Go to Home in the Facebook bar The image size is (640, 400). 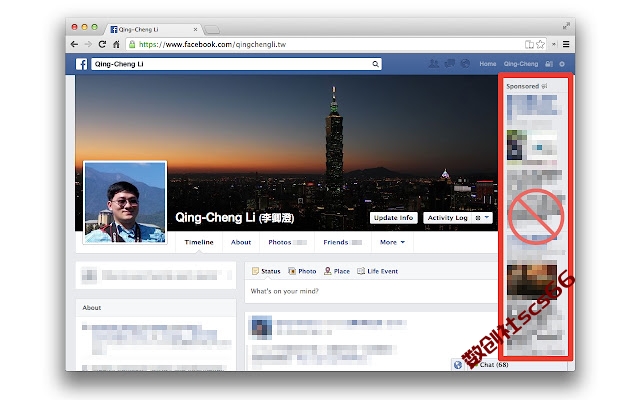point(488,64)
